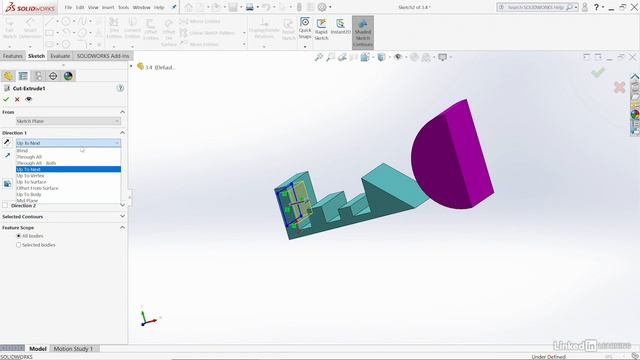Open the Motion Study 1 tab

coord(73,349)
